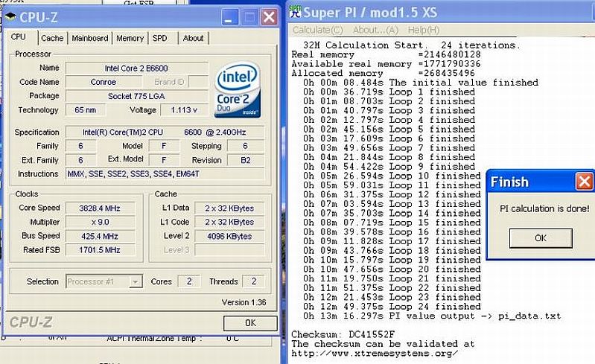Click OK in the Finish dialog
The height and width of the screenshot is (364, 595).
[541, 238]
